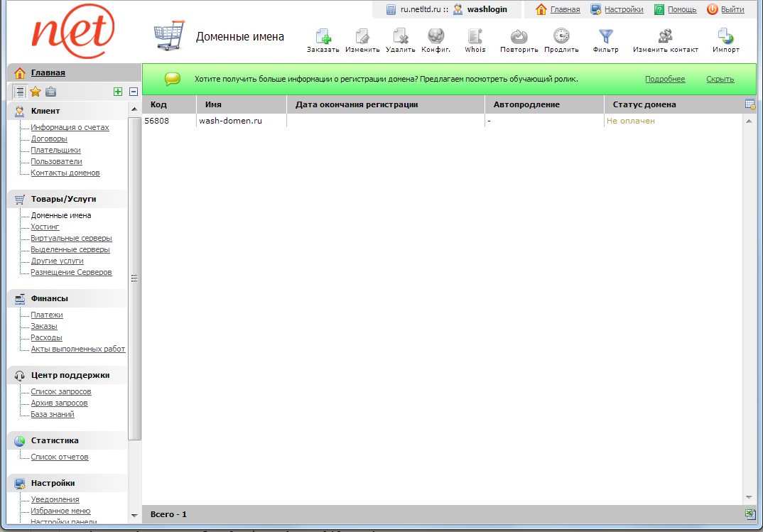The width and height of the screenshot is (763, 532).
Task: Select the wash-domen.ru table row
Action: 230,121
